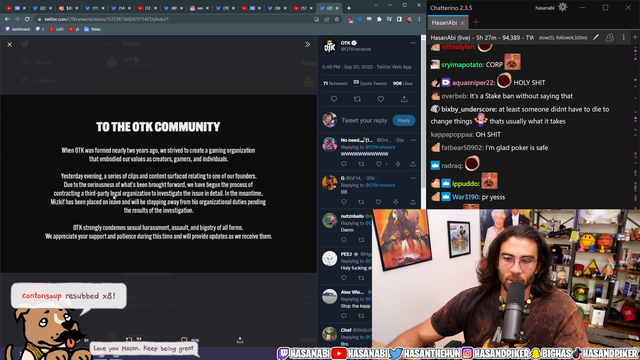Share from the photo viewer bottom bar

coord(240,340)
